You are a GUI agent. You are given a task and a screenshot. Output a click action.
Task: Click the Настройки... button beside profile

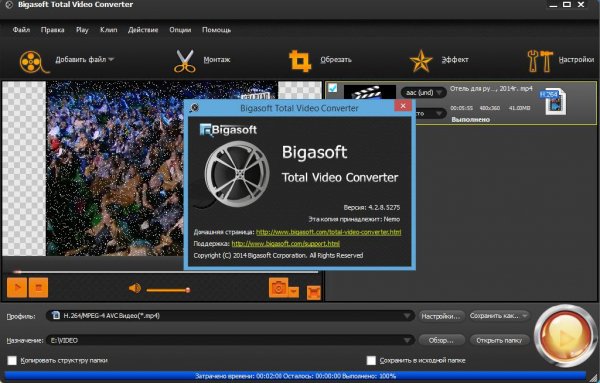pos(441,316)
